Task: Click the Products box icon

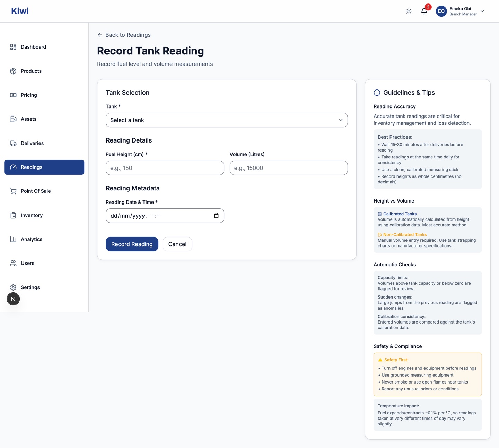Action: tap(13, 71)
